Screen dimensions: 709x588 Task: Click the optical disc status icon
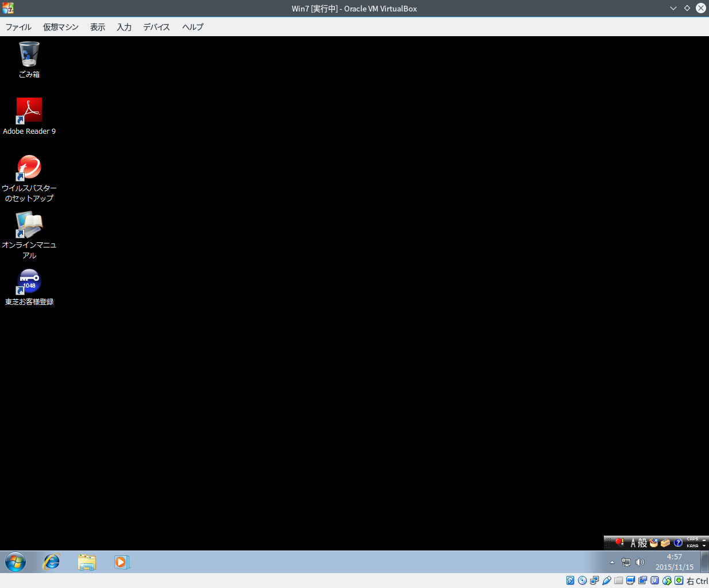tap(583, 581)
